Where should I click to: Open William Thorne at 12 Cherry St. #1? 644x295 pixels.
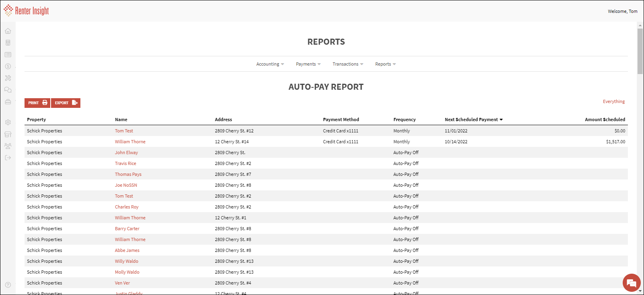pyautogui.click(x=130, y=218)
